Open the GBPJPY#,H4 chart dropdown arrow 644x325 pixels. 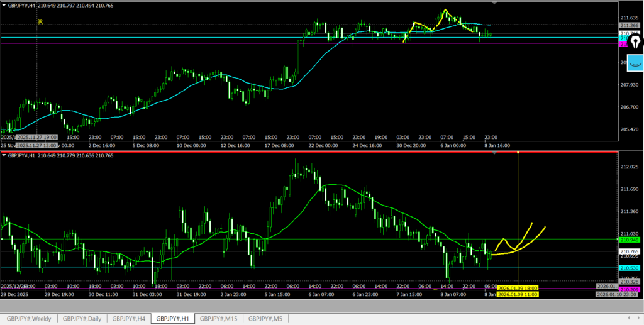[x=4, y=6]
